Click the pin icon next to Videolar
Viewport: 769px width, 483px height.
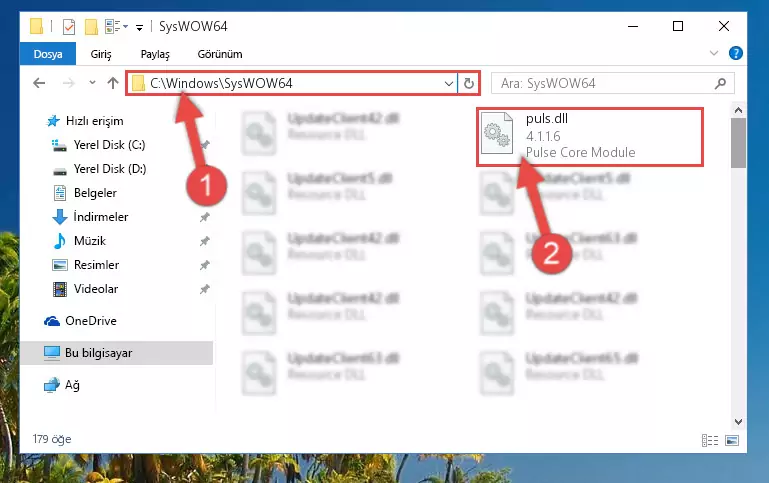(205, 289)
